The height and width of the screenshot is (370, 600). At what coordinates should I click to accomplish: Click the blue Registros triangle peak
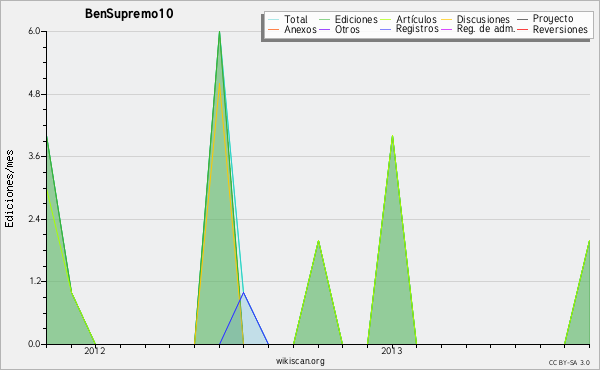tap(243, 293)
